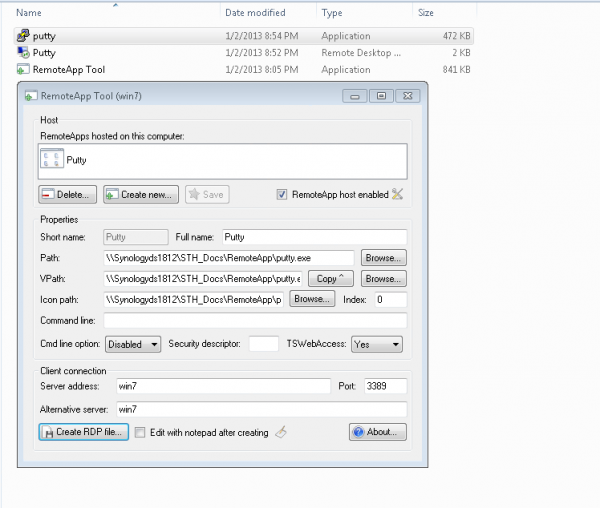Viewport: 600px width, 508px height.
Task: Click the Copy button next to VPath
Action: [x=331, y=278]
